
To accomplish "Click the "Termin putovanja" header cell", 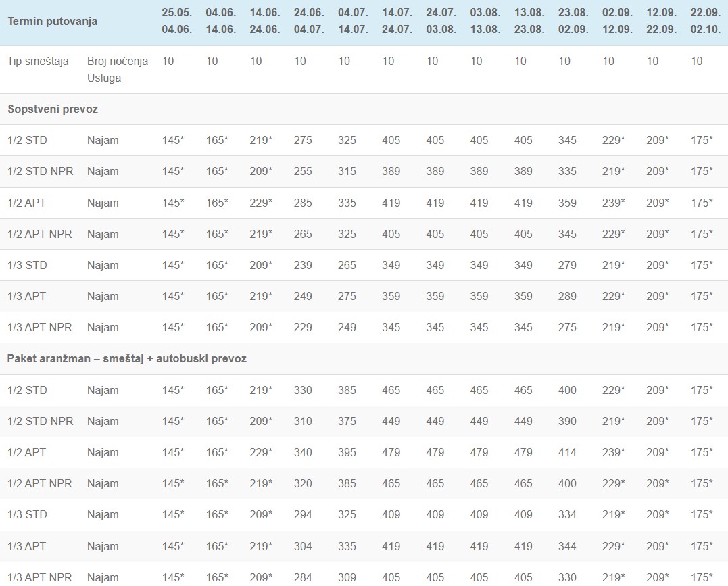I will coord(52,21).
